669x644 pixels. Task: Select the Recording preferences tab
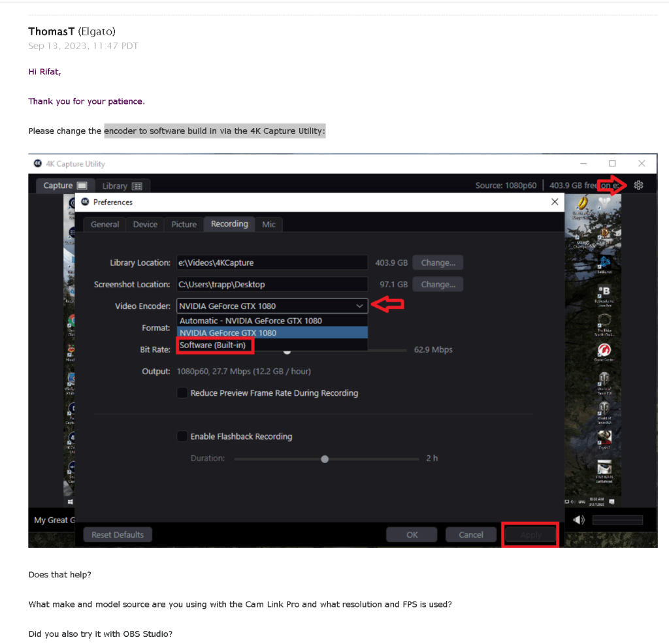229,224
